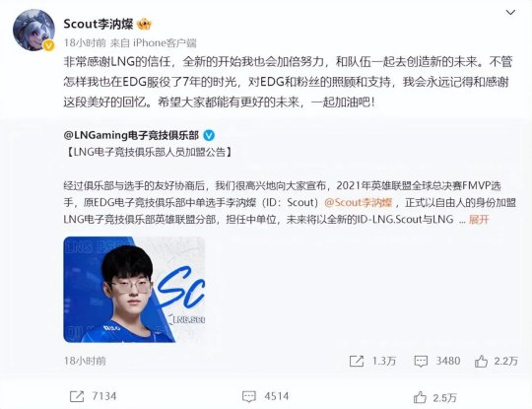532x409 pixels.
Task: Repost Scout's post via share icon
Action: click(77, 396)
